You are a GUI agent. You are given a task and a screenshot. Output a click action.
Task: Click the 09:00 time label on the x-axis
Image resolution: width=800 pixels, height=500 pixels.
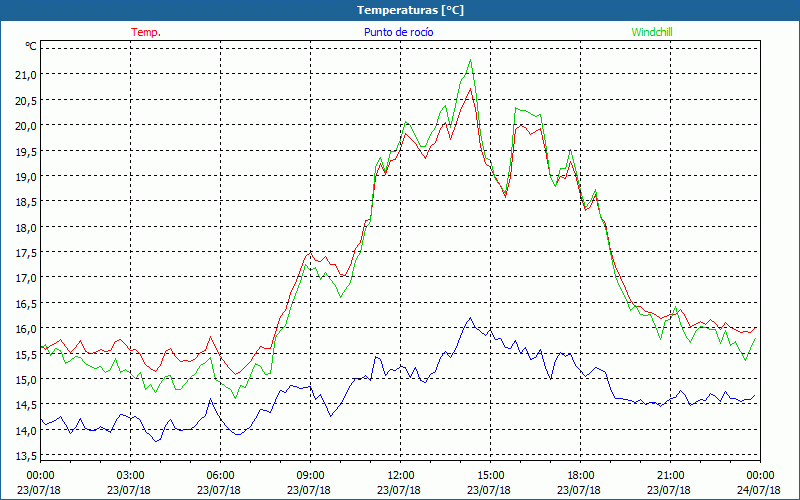310,475
